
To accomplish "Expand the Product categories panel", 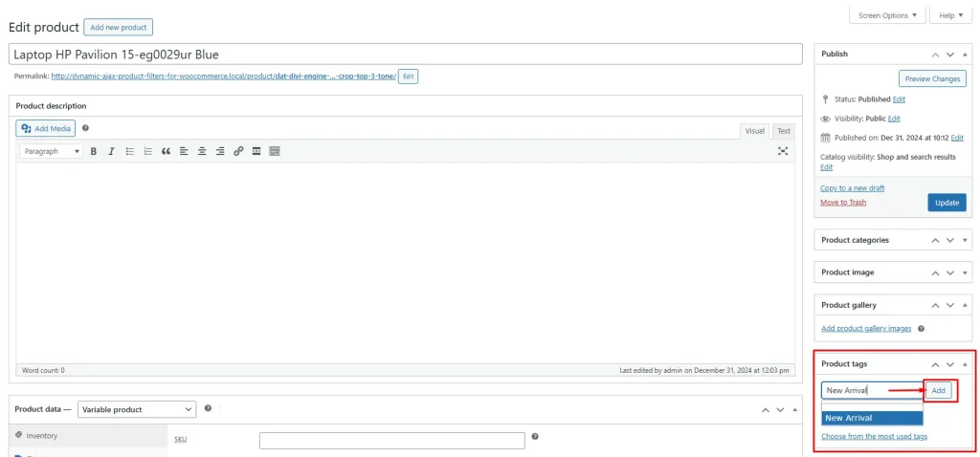I will 965,240.
